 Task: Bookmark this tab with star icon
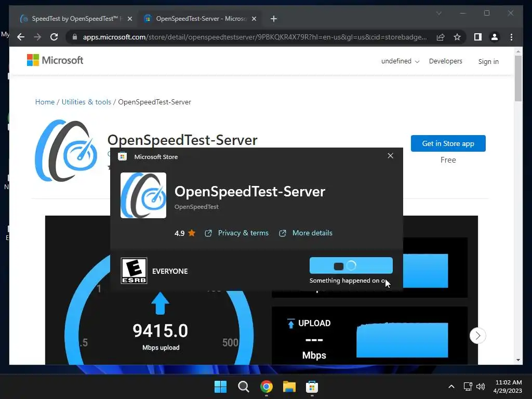tap(457, 37)
